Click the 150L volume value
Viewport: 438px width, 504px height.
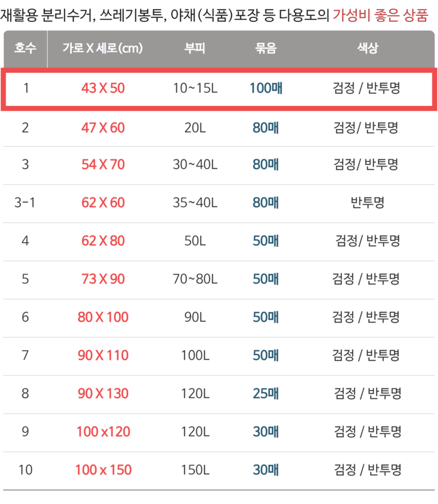[x=195, y=470]
